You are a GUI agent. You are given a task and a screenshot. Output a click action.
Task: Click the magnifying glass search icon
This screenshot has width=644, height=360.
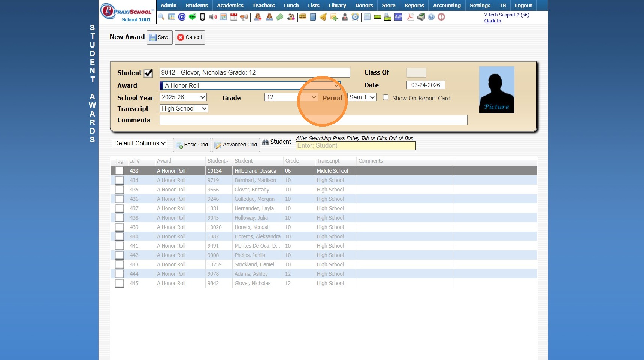161,17
